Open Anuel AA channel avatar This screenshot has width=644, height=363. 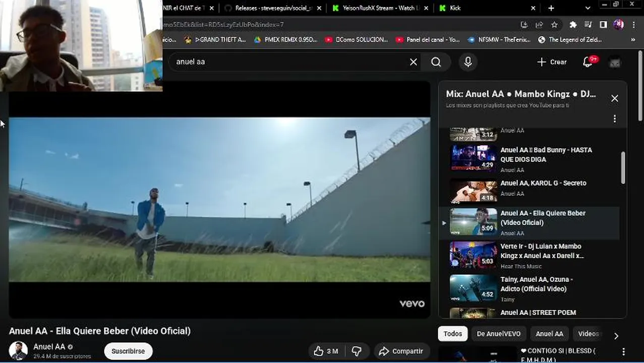[x=18, y=350]
